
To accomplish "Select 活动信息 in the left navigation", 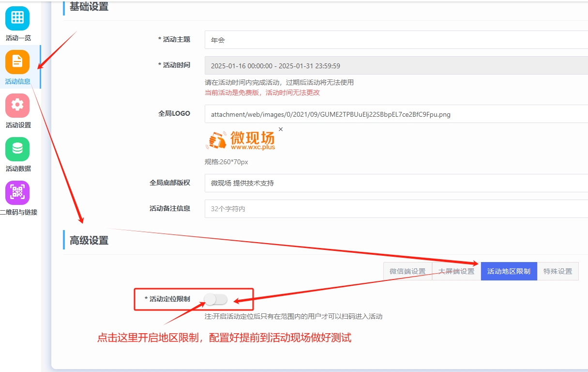I will [x=17, y=81].
